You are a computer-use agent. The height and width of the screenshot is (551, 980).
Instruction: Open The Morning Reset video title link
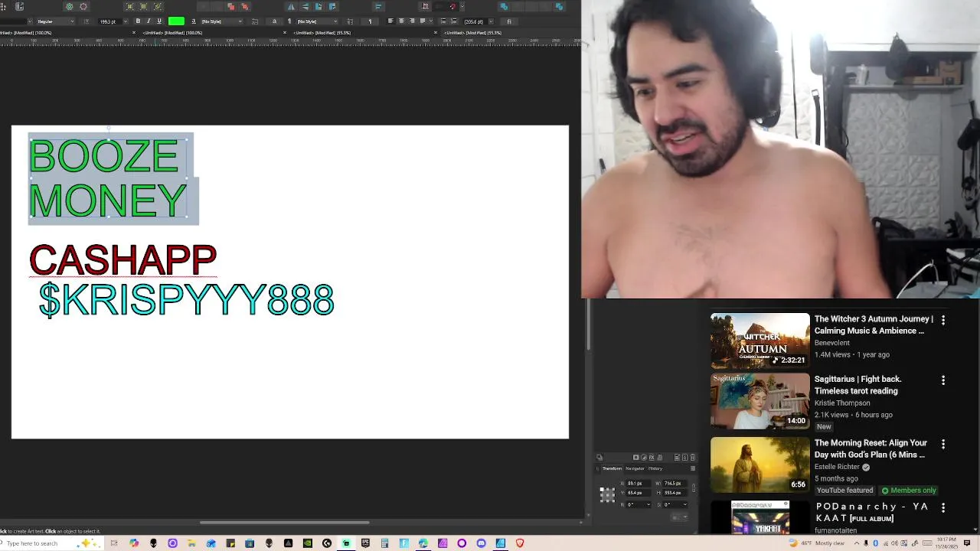tap(871, 448)
